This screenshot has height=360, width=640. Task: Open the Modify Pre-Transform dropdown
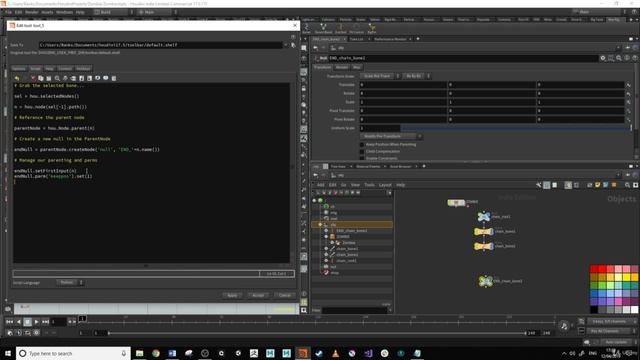[391, 136]
